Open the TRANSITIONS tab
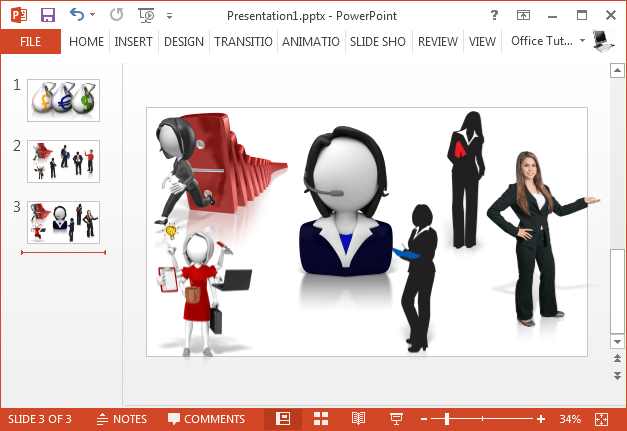 point(243,42)
